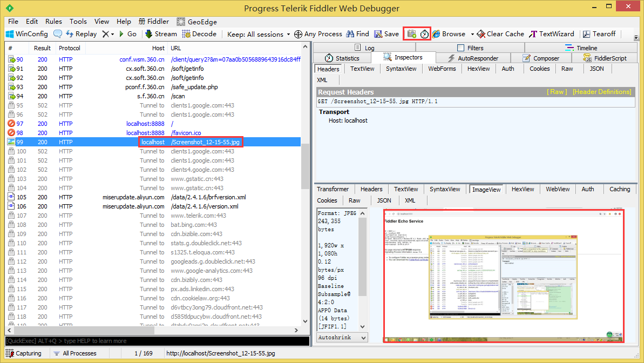Select the response WebView tab

(557, 189)
